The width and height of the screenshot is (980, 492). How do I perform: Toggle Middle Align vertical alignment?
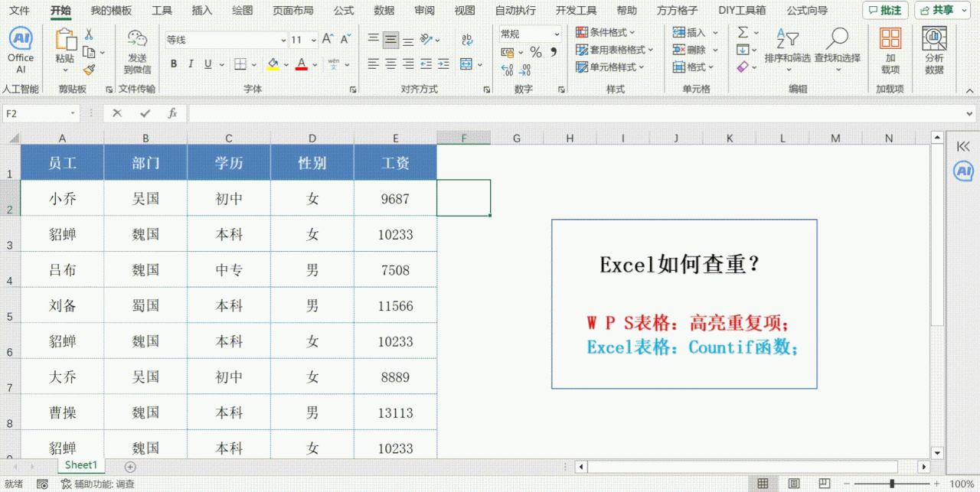pos(390,40)
